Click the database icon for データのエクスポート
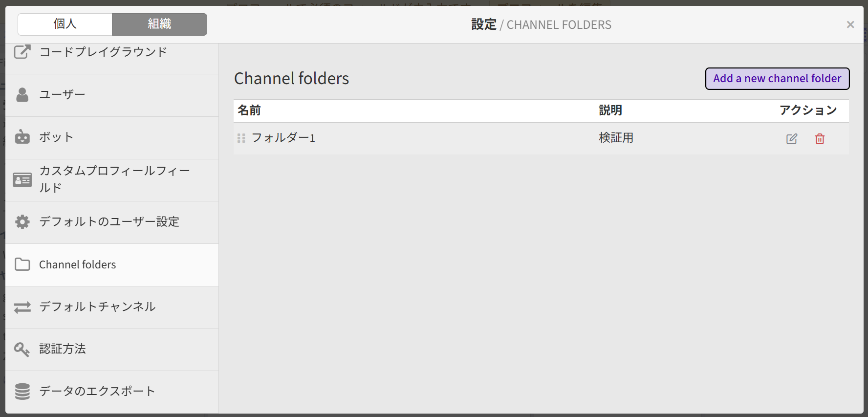868x417 pixels. (22, 392)
